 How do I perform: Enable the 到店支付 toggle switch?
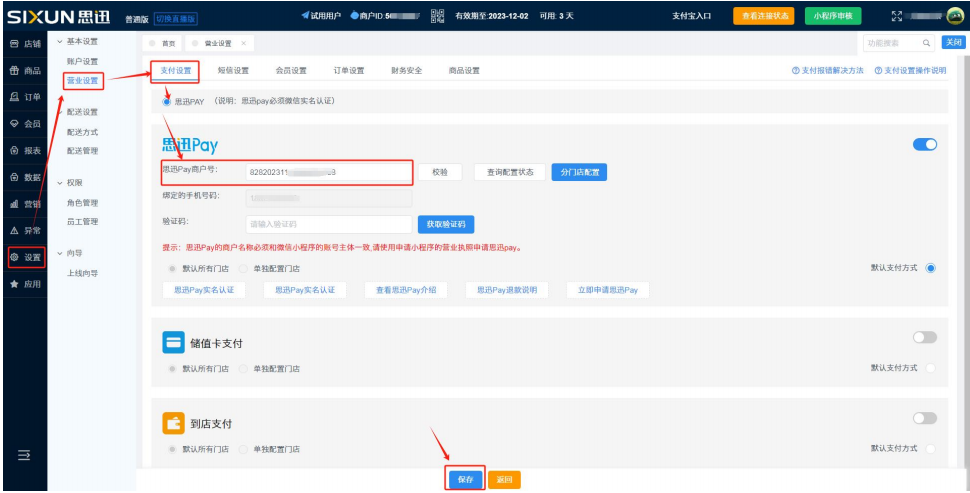coord(925,418)
